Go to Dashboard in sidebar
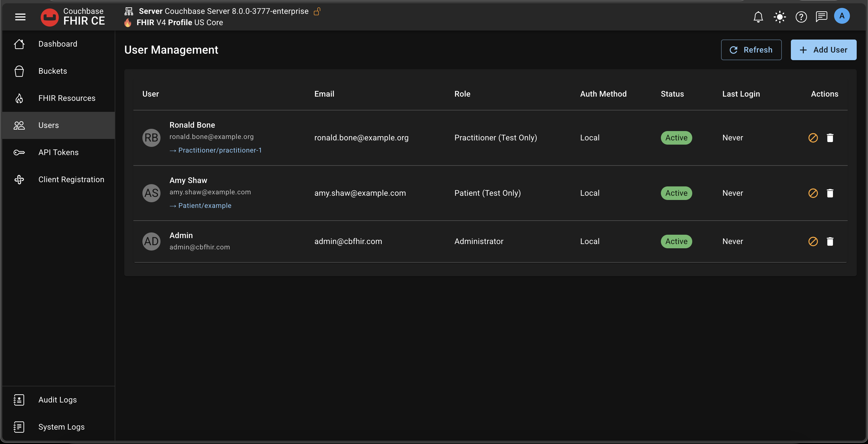The height and width of the screenshot is (444, 868). [58, 44]
